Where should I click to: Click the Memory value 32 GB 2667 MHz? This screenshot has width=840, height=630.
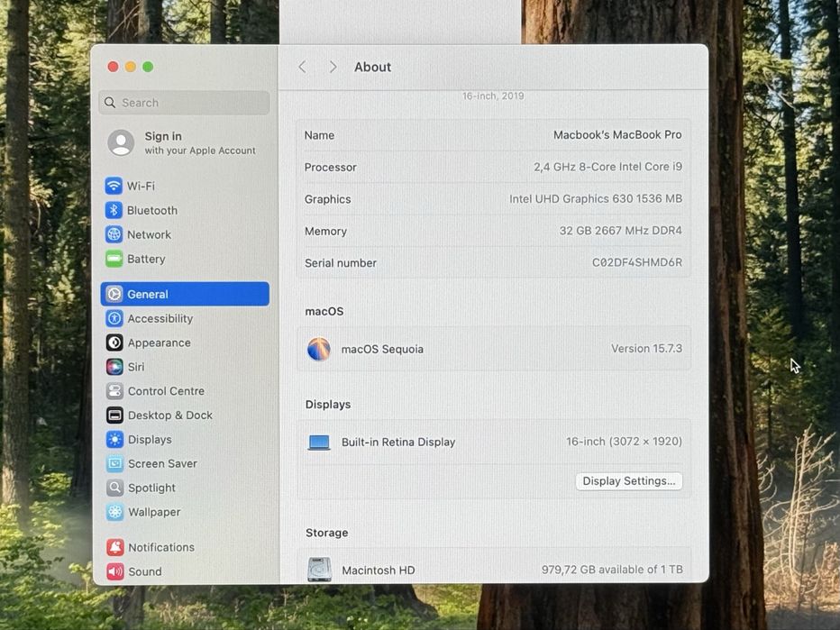tap(620, 231)
